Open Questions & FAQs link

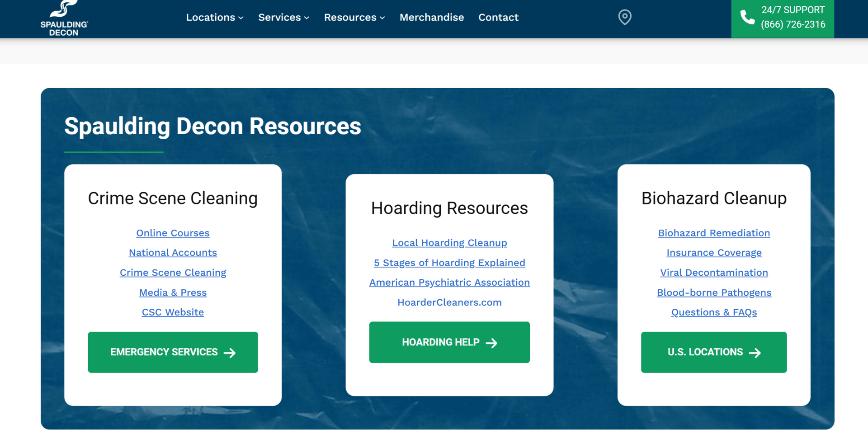point(714,312)
